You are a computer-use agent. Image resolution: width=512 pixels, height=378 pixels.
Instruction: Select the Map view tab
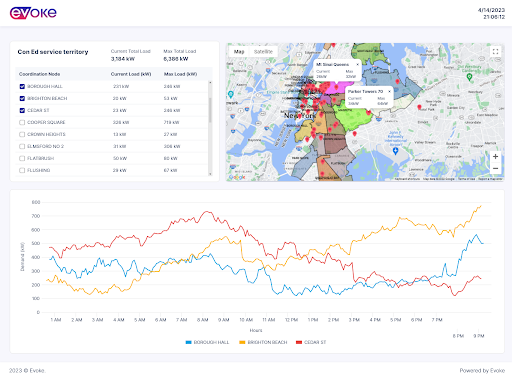coord(239,52)
